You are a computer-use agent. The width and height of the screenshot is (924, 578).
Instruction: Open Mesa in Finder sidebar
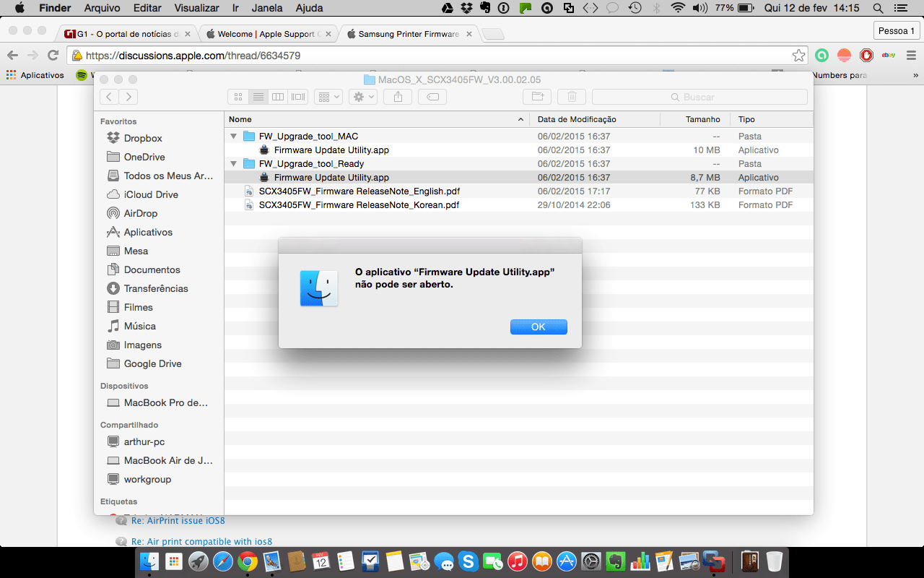pyautogui.click(x=135, y=251)
